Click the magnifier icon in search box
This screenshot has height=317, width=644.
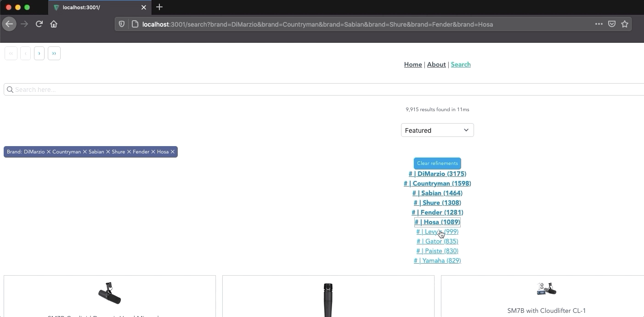[x=10, y=90]
